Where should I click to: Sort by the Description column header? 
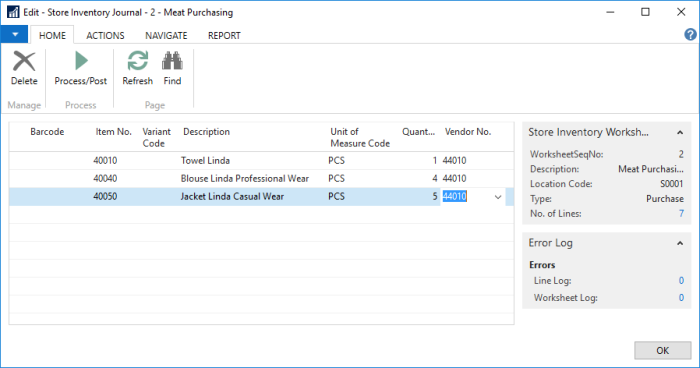[206, 132]
